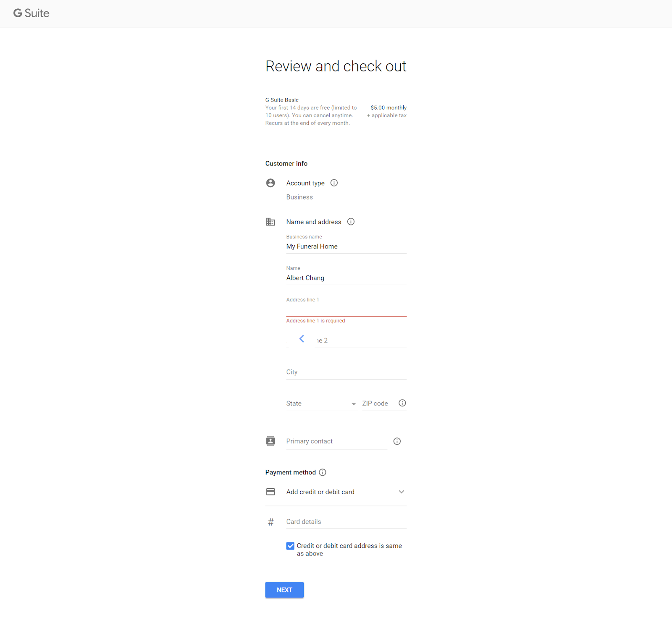
Task: Open the State dropdown
Action: click(321, 403)
